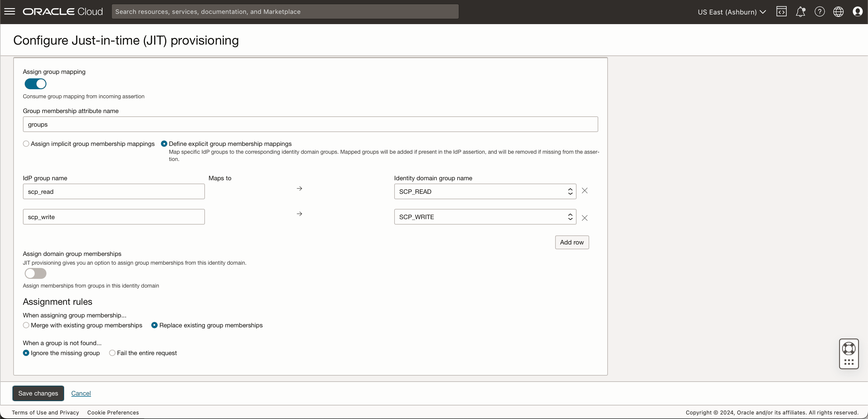Open the SCP_WRITE identity domain group dropdown

pyautogui.click(x=570, y=217)
